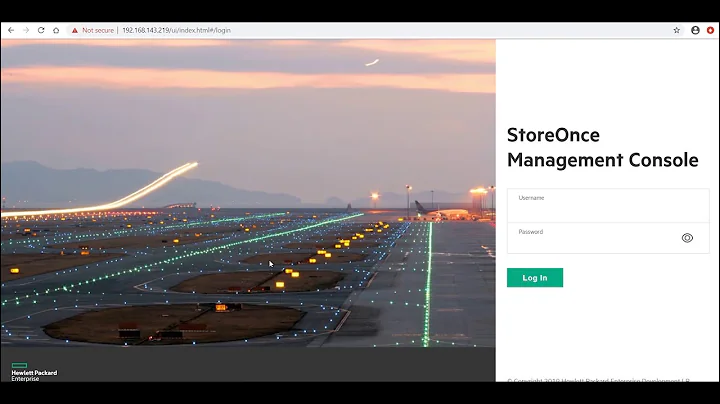Viewport: 720px width, 404px height.
Task: Go back using the browser back arrow
Action: pyautogui.click(x=11, y=30)
